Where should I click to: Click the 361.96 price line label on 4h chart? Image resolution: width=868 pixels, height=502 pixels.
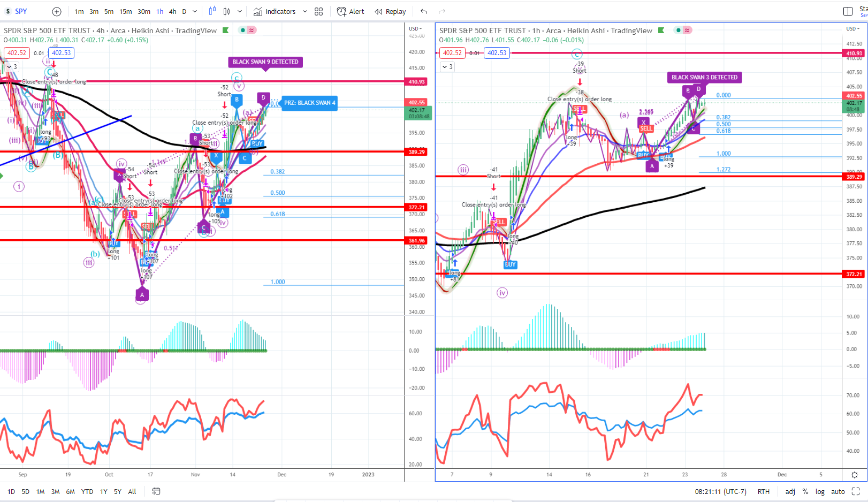pos(416,241)
